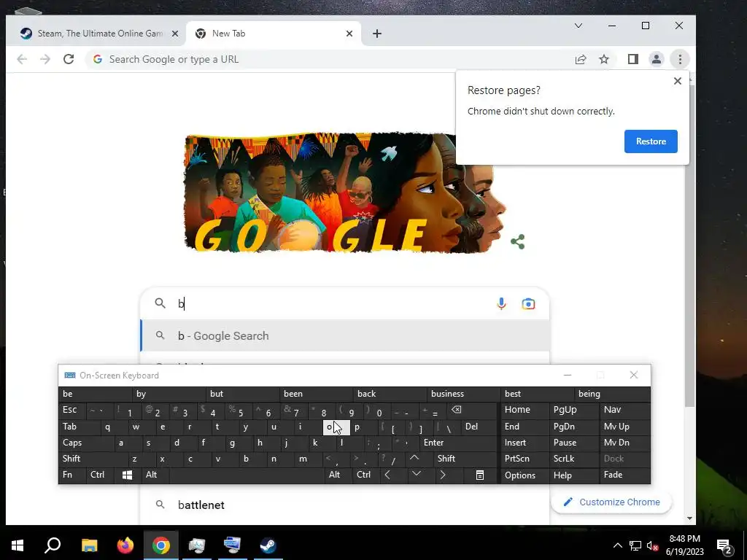Toggle the left Alt key on the keyboard

[155, 475]
